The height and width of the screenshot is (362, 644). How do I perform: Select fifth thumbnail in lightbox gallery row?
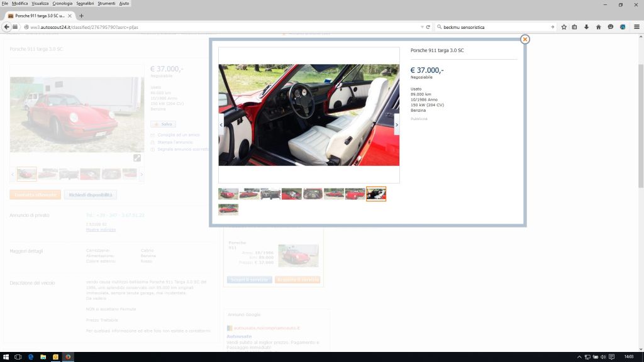pos(313,194)
